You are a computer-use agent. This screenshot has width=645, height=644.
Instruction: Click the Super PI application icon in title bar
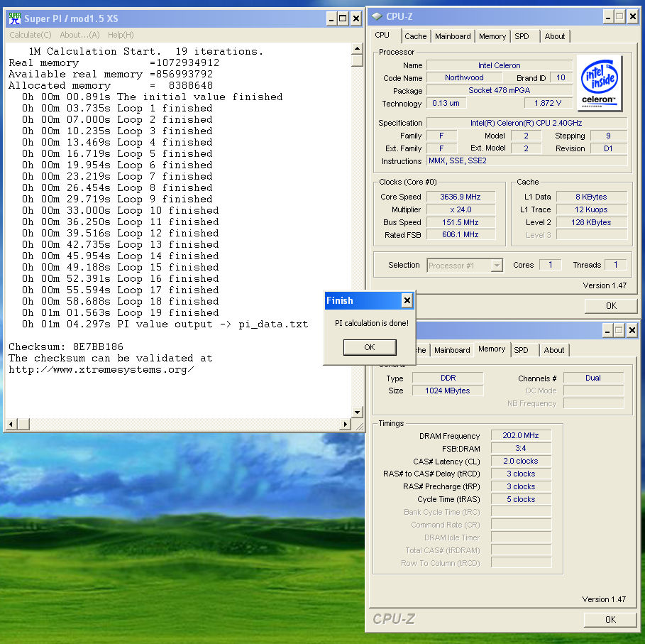pyautogui.click(x=15, y=18)
